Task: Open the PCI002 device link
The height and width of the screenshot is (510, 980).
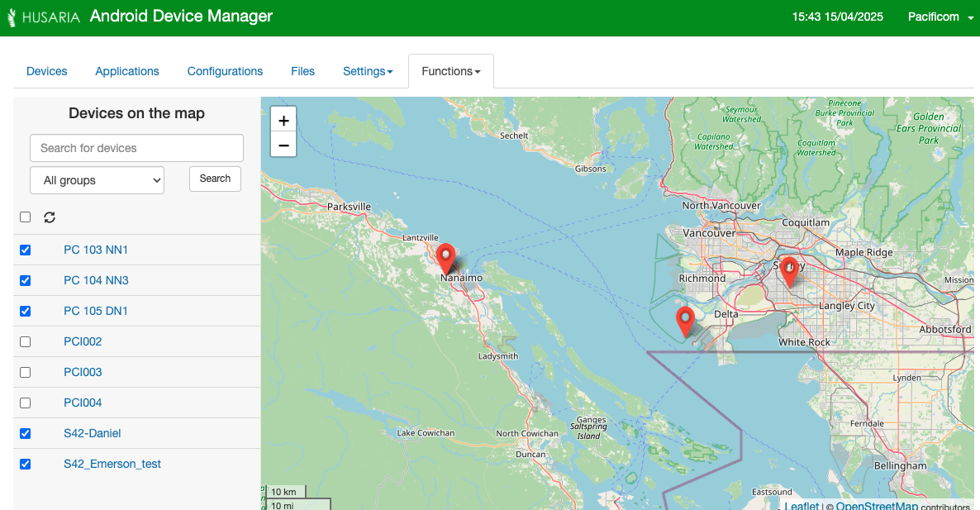Action: [x=83, y=342]
